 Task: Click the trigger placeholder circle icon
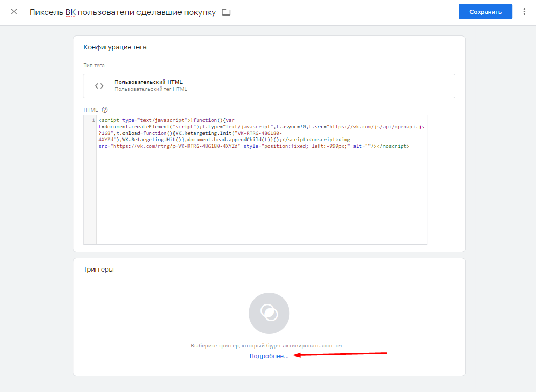click(x=269, y=313)
